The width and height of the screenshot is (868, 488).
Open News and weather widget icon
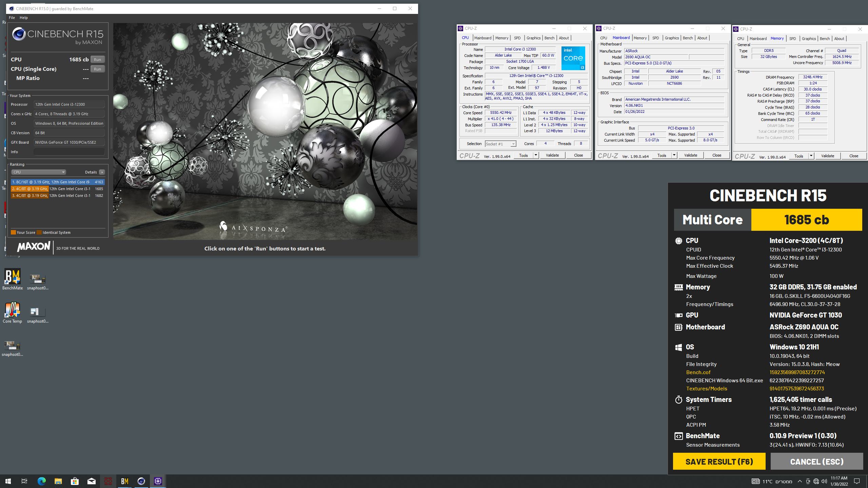(x=755, y=481)
